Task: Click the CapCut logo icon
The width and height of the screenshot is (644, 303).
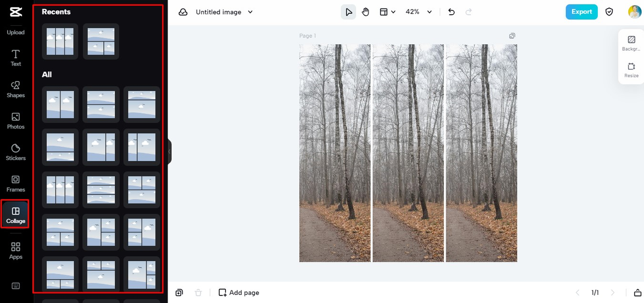Action: (15, 12)
